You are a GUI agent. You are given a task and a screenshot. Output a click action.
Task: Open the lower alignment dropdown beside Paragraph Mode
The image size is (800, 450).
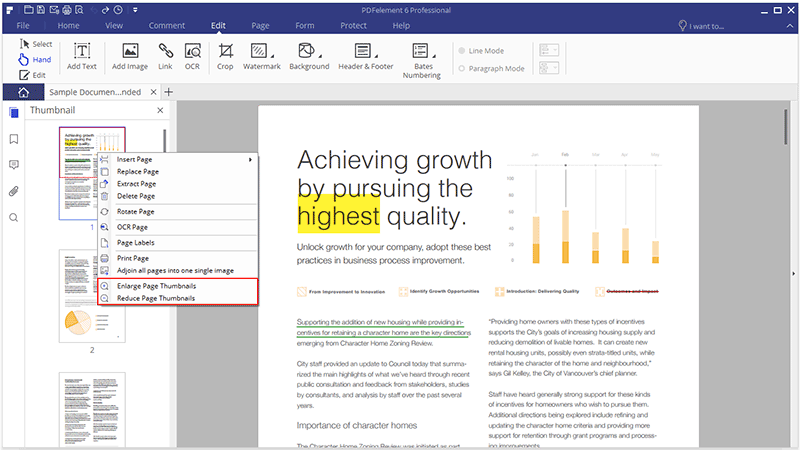[549, 68]
